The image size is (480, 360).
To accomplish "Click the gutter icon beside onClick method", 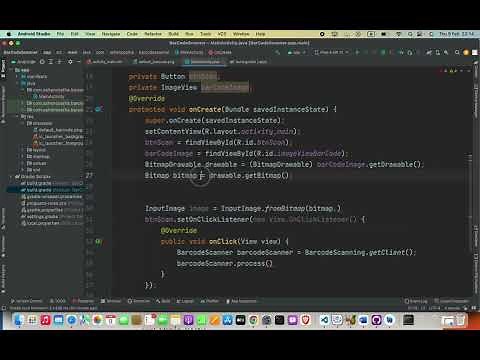I will pos(98,241).
